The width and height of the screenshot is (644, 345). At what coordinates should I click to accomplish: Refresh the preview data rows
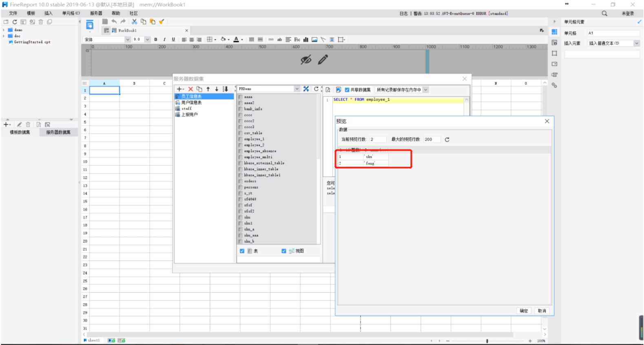click(447, 139)
